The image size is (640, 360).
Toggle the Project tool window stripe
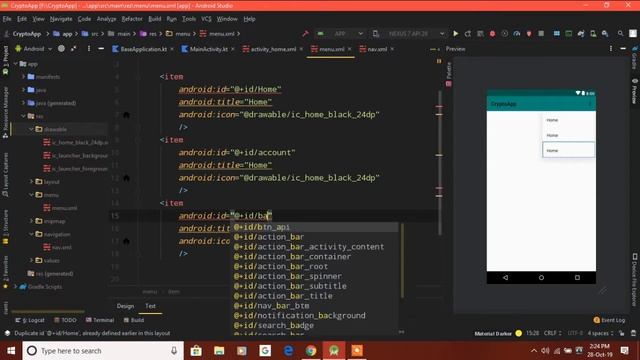click(x=5, y=60)
